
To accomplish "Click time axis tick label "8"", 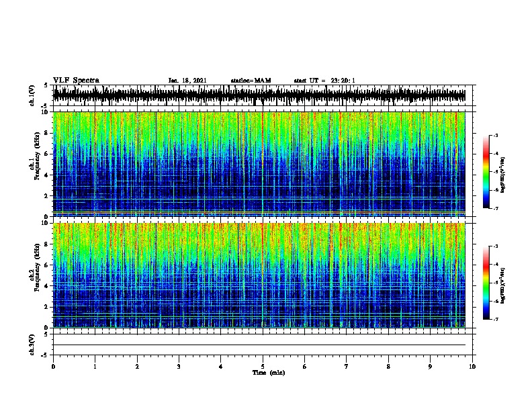I will tap(388, 367).
